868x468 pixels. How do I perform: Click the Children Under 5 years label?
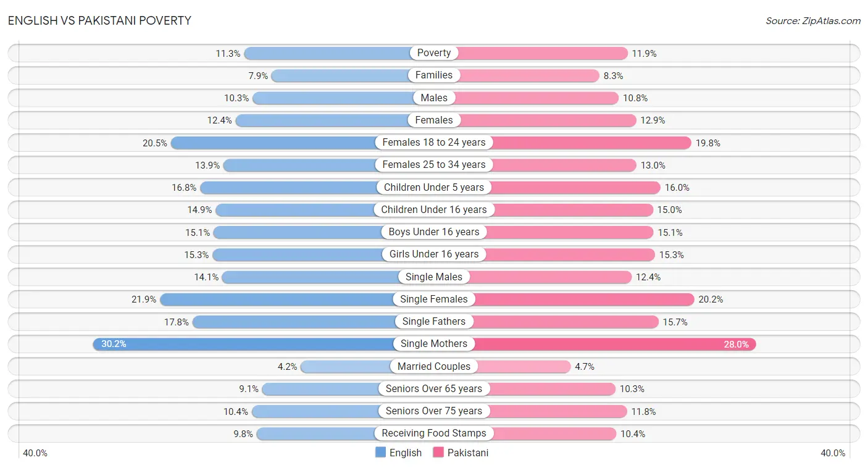coord(434,187)
